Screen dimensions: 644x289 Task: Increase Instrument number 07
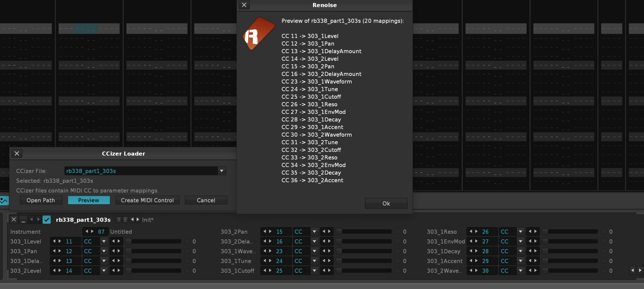(92, 231)
